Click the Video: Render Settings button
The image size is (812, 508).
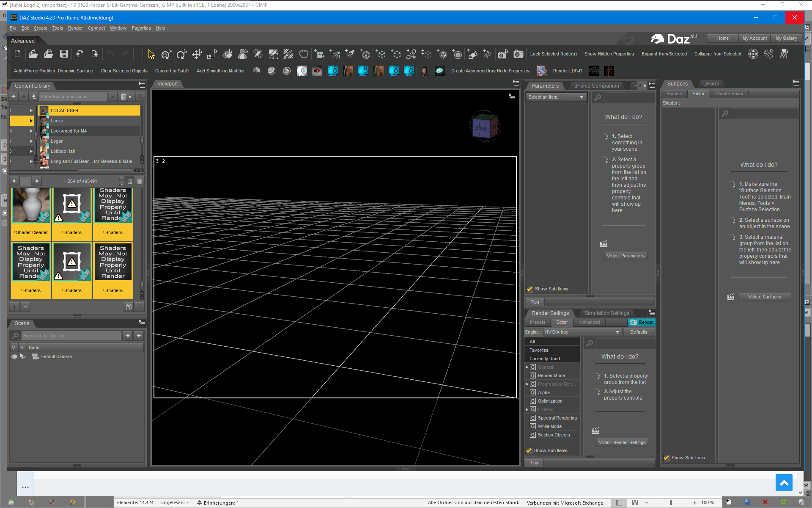[622, 442]
